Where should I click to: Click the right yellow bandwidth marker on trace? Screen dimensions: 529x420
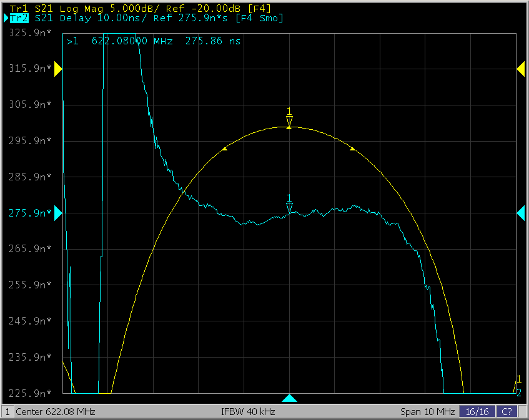[352, 149]
